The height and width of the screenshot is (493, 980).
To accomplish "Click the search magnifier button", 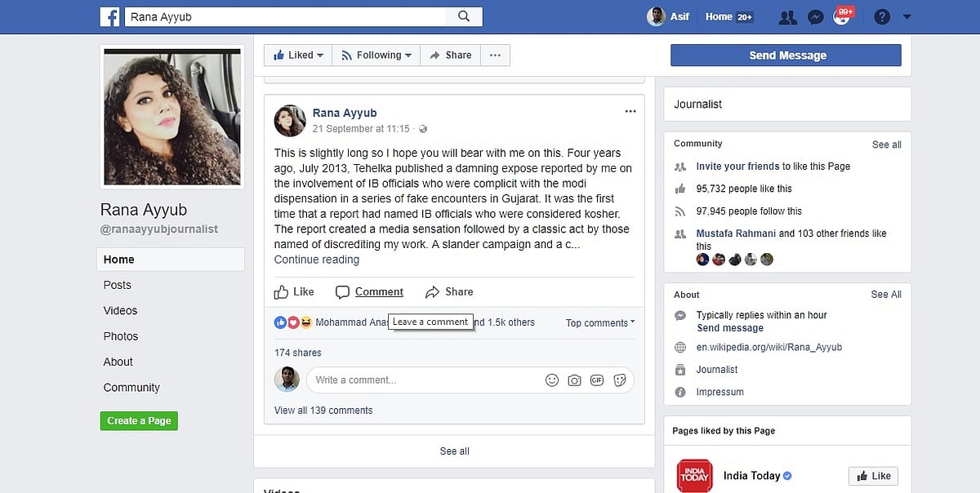I will 464,16.
